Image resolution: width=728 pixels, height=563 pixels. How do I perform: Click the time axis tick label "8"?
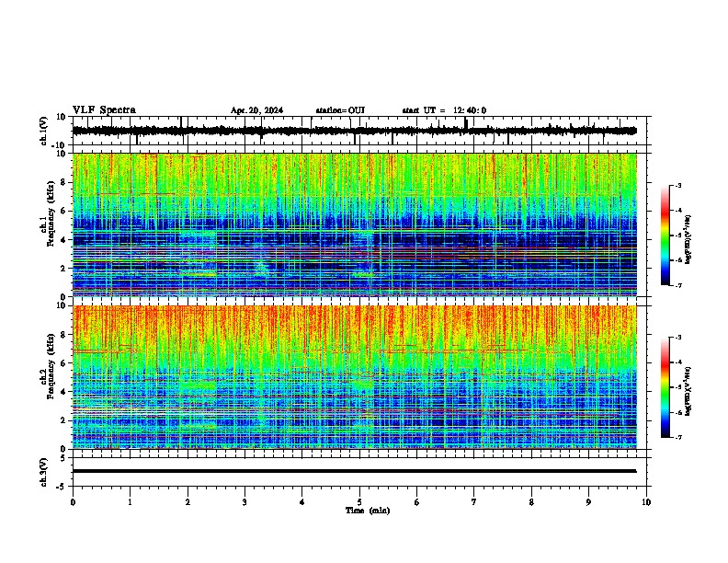click(x=531, y=502)
